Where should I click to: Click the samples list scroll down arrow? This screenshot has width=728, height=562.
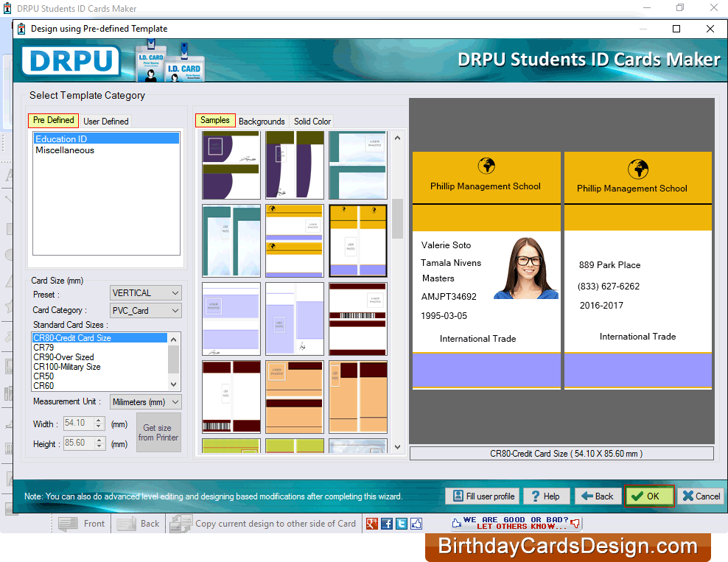(x=397, y=447)
